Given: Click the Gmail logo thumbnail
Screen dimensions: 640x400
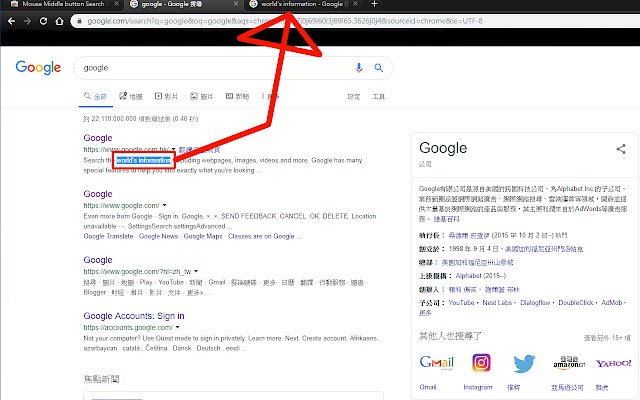Looking at the screenshot, I should 437,362.
